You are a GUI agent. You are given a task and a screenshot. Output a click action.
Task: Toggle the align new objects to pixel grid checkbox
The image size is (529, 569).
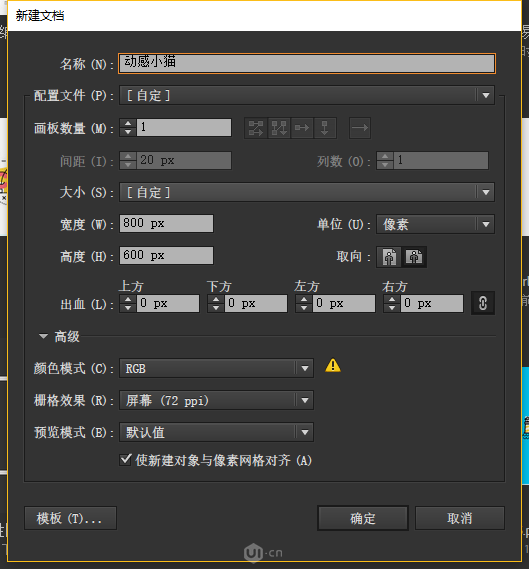coord(125,460)
